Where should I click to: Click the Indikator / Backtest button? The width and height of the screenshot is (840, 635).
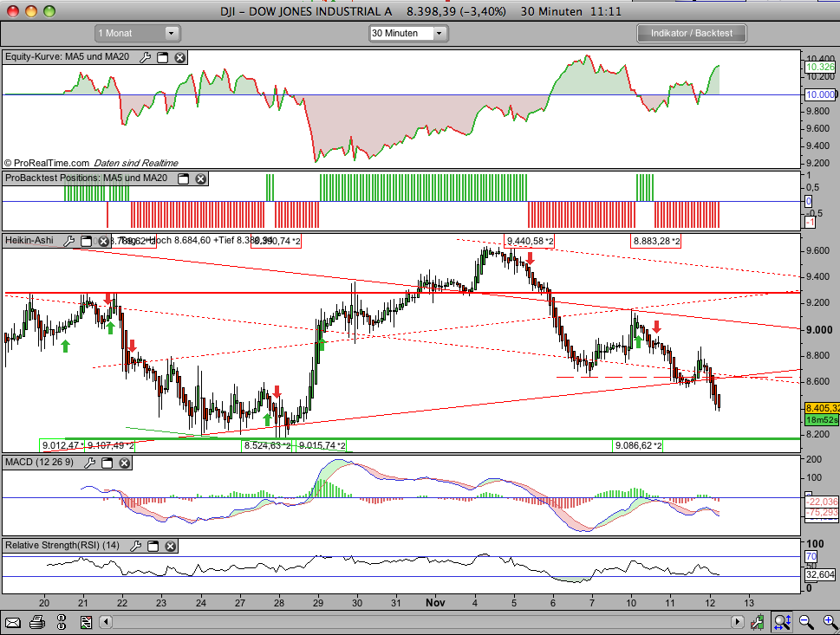(x=691, y=33)
